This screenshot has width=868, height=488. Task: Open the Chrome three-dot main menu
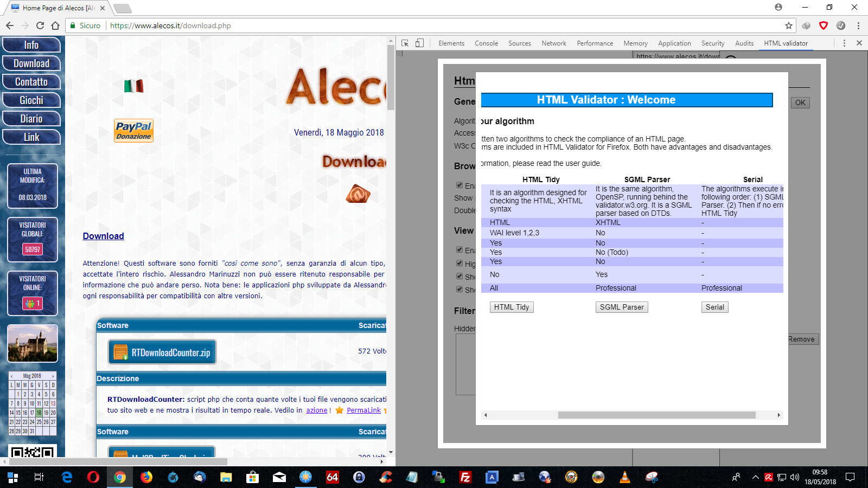click(x=858, y=25)
